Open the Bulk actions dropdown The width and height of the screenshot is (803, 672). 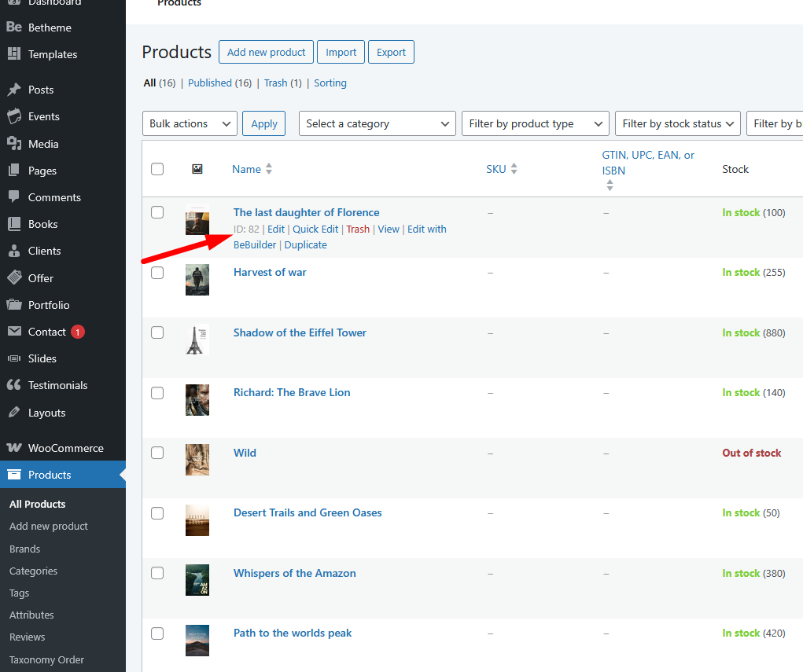(190, 123)
